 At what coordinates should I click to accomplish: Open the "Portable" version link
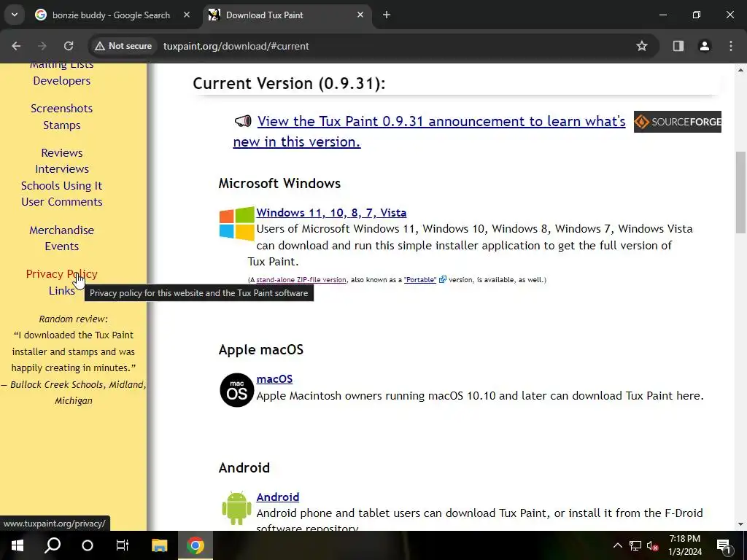(420, 280)
